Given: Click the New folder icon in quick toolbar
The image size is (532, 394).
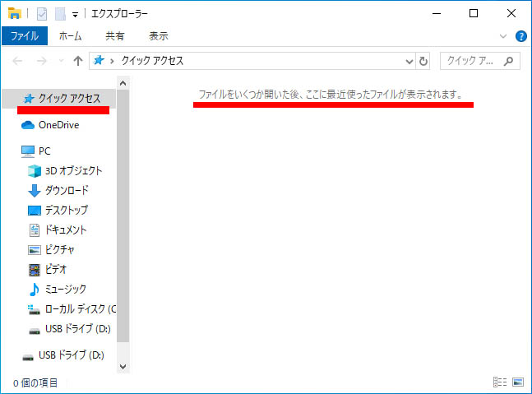Looking at the screenshot, I should click(60, 14).
